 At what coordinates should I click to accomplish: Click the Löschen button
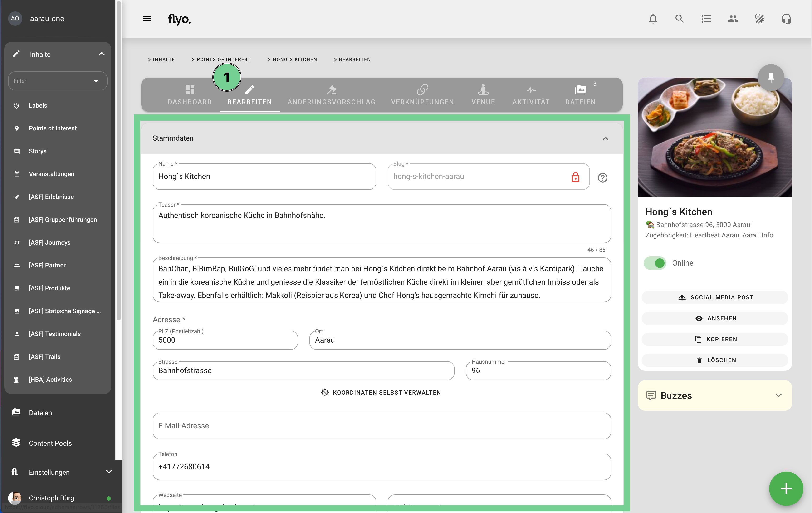715,360
